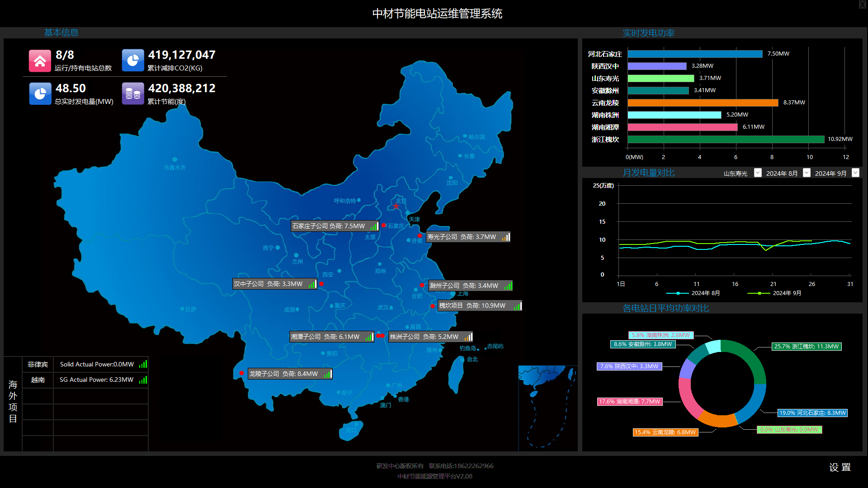This screenshot has width=868, height=488.
Task: Click donut label 8.6% 安徽滁州 3.8MW
Action: pyautogui.click(x=643, y=344)
